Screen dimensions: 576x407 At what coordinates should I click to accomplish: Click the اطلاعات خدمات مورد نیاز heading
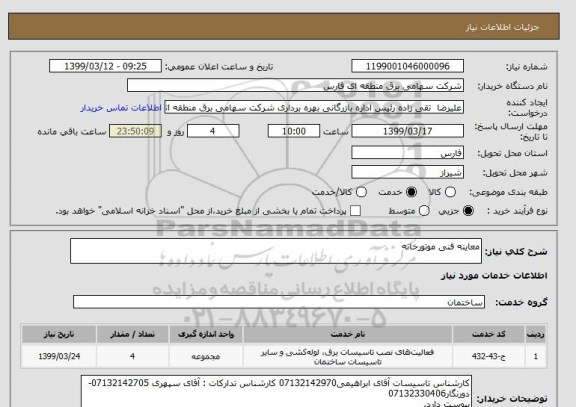tap(494, 276)
